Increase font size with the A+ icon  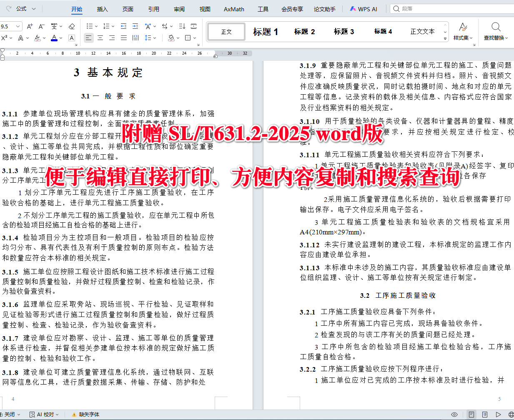(30, 26)
